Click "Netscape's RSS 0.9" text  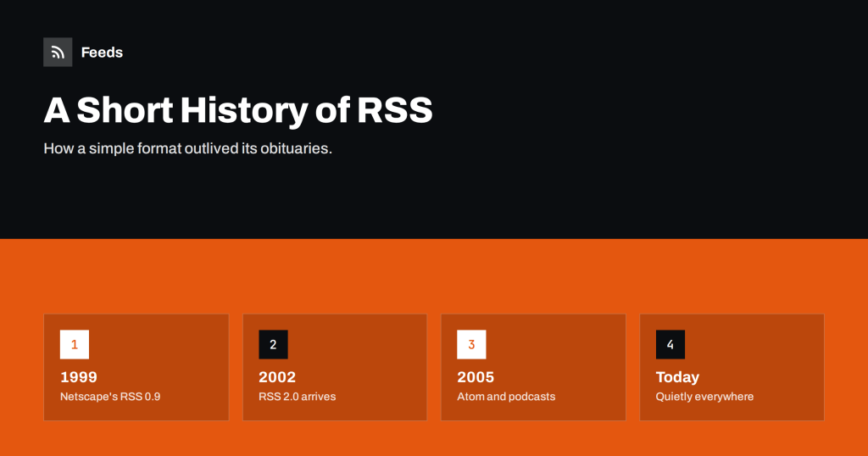click(110, 396)
